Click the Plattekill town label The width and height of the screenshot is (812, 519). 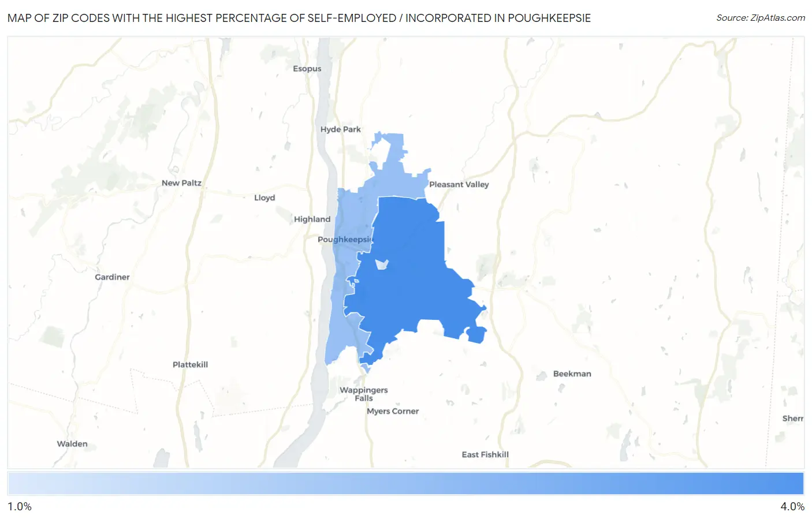190,365
